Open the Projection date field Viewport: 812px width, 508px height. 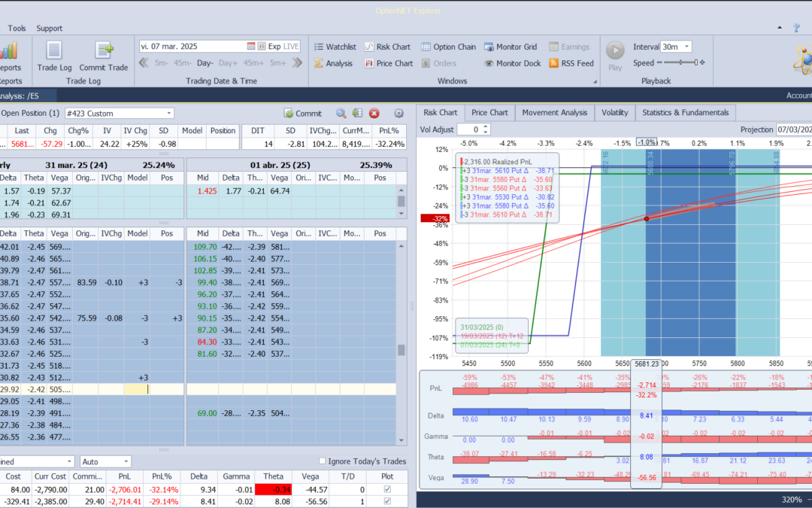coord(793,129)
